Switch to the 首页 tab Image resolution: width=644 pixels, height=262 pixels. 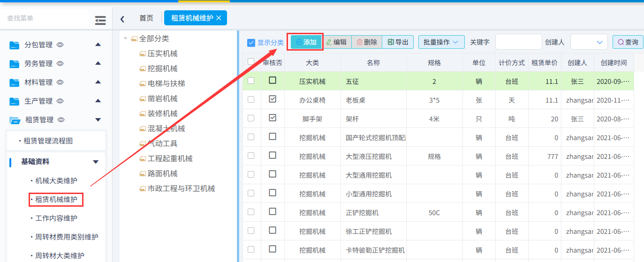point(146,18)
